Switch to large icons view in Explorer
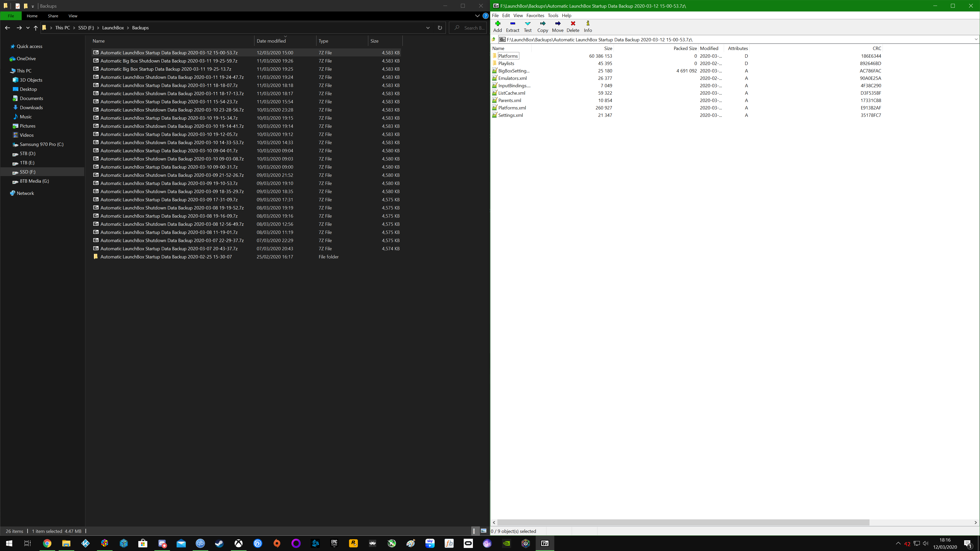 click(x=484, y=531)
